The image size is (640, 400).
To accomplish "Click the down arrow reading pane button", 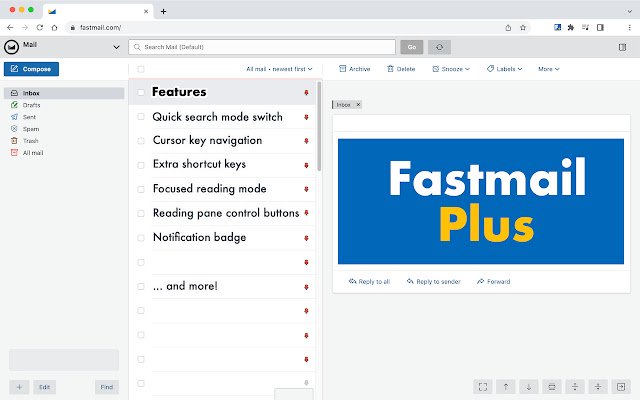I will pos(529,387).
